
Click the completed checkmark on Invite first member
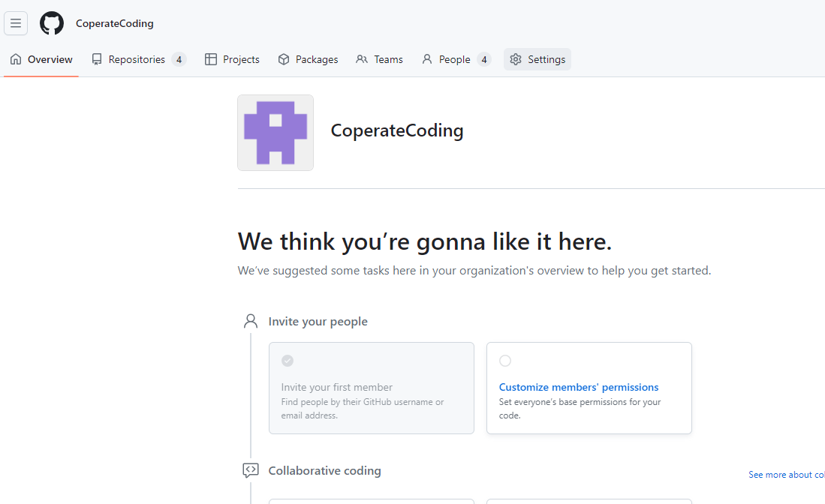pyautogui.click(x=288, y=361)
